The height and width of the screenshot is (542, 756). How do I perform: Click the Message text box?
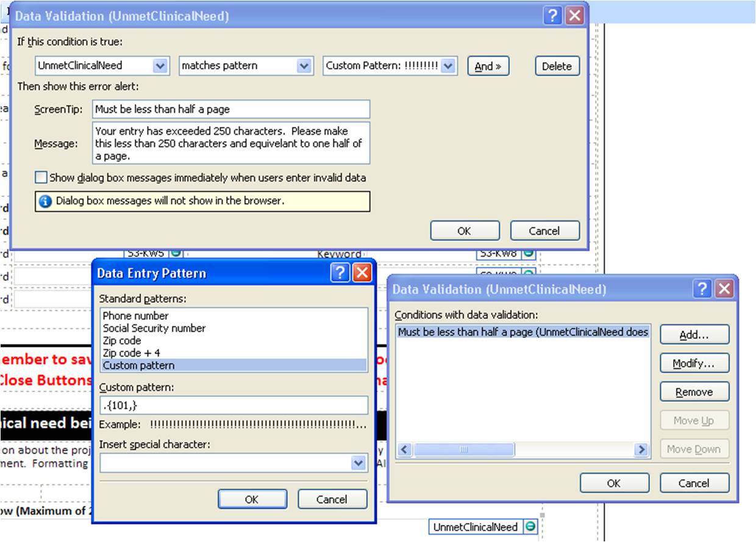click(x=231, y=143)
